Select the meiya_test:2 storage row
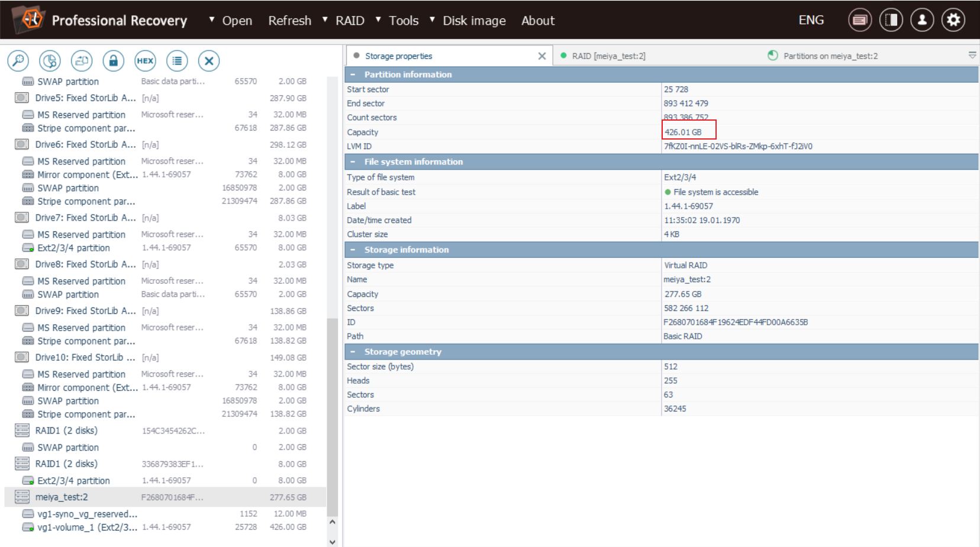Viewport: 980px width, 547px height. (x=165, y=497)
